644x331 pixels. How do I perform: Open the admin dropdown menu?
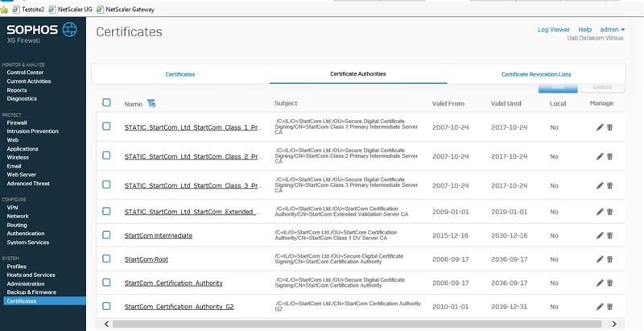point(612,30)
